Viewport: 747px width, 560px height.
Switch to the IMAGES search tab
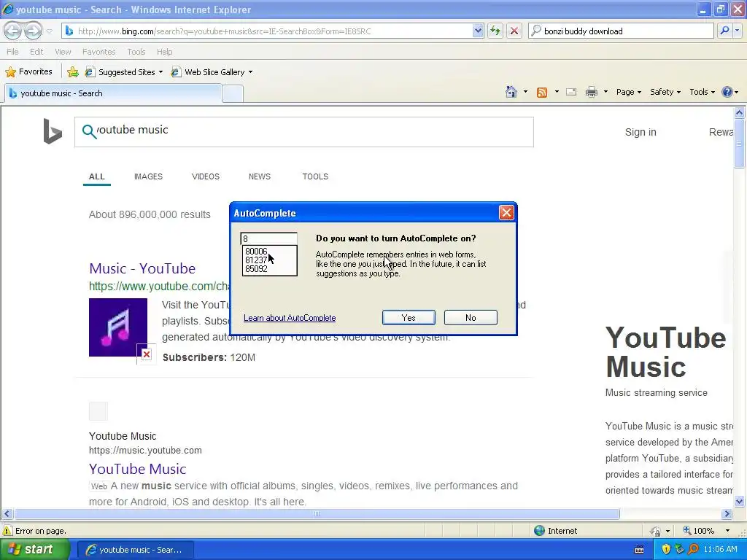[x=148, y=176]
